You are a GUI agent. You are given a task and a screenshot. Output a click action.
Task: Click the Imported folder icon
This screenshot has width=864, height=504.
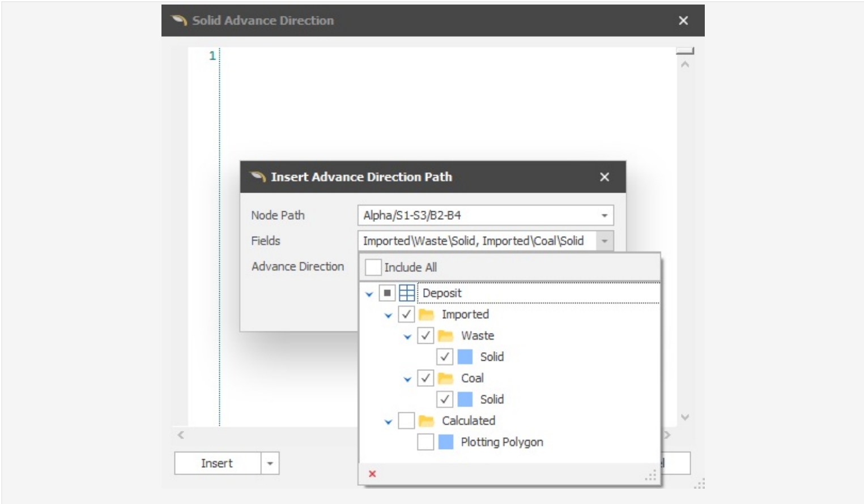pyautogui.click(x=426, y=314)
